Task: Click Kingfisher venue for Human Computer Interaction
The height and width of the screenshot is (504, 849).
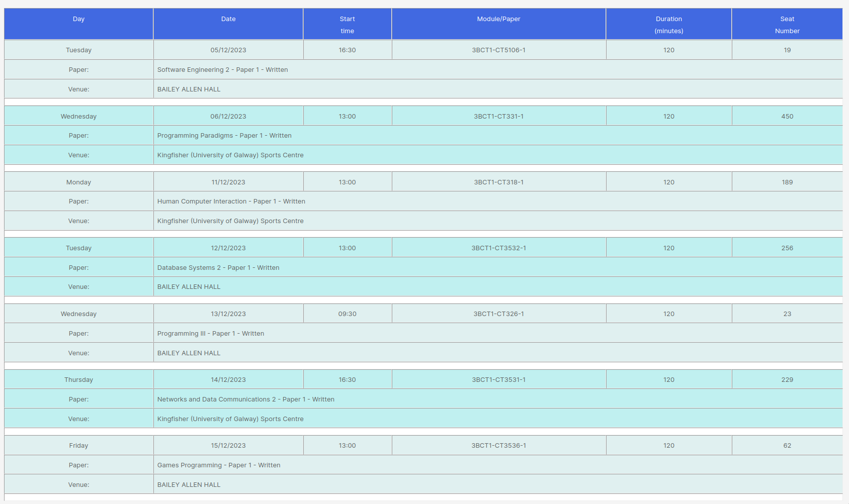Action: coord(230,221)
